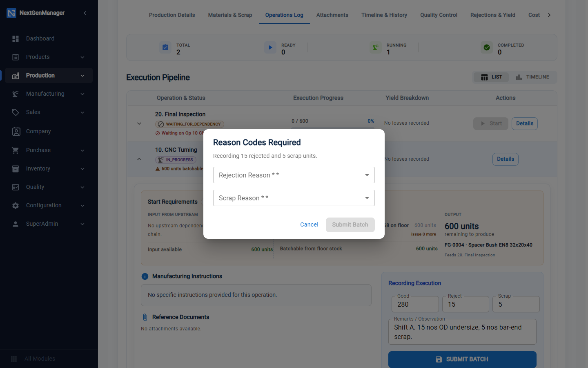Switch pipeline view to TIMELINE

click(x=532, y=77)
